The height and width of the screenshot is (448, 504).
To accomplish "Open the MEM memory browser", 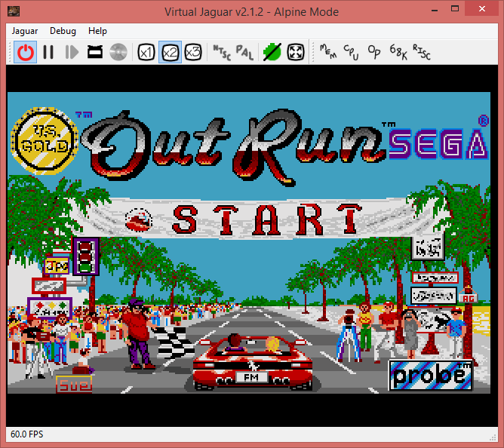I will pos(328,52).
